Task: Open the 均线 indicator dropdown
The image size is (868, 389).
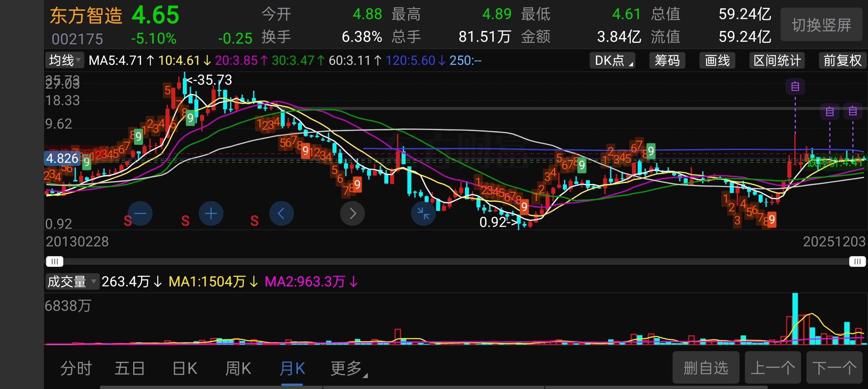Action: coord(65,61)
